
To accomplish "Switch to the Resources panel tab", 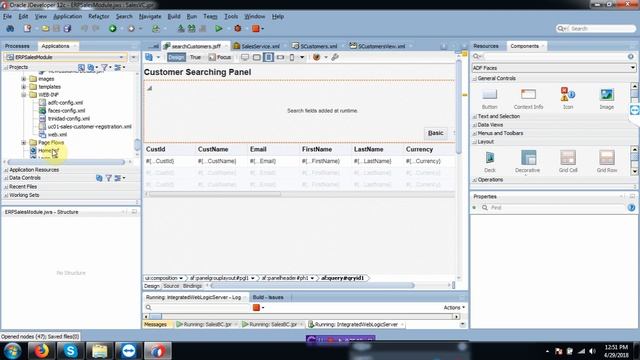I will click(486, 46).
